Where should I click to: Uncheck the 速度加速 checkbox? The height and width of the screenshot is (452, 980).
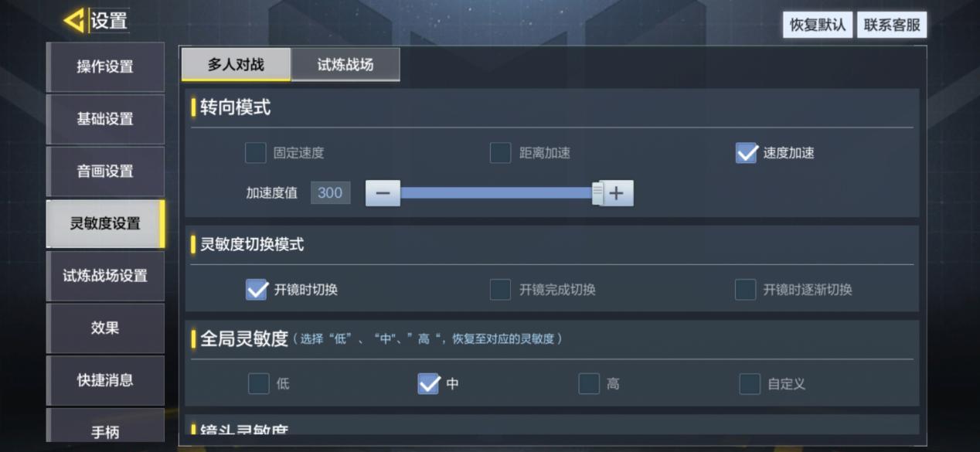coord(746,153)
